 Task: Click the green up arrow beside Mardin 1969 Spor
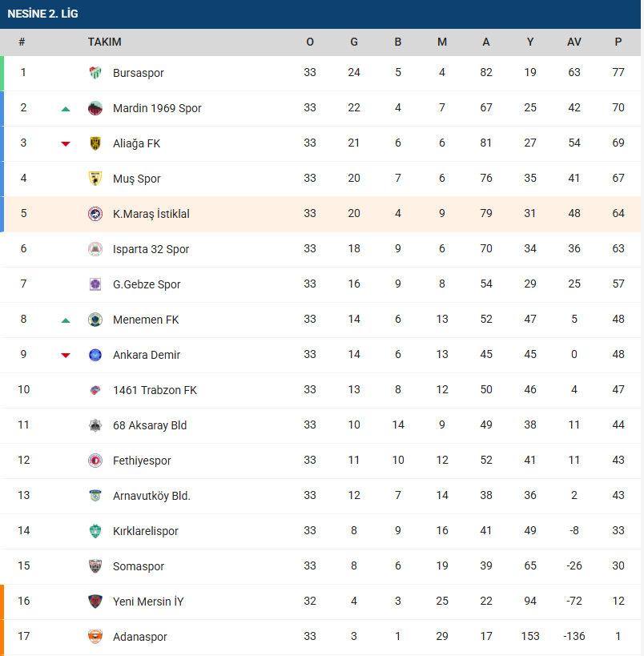click(66, 109)
